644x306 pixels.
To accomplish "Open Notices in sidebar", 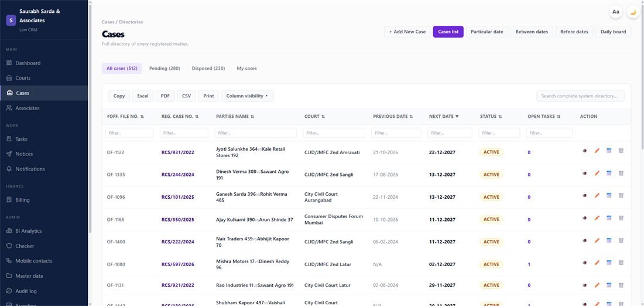I will pos(44,154).
